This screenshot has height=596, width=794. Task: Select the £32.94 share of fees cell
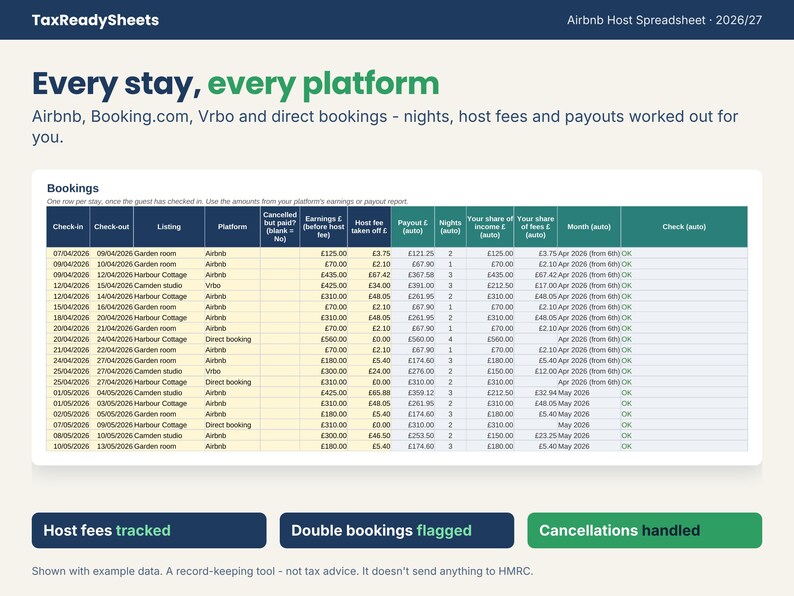point(535,393)
